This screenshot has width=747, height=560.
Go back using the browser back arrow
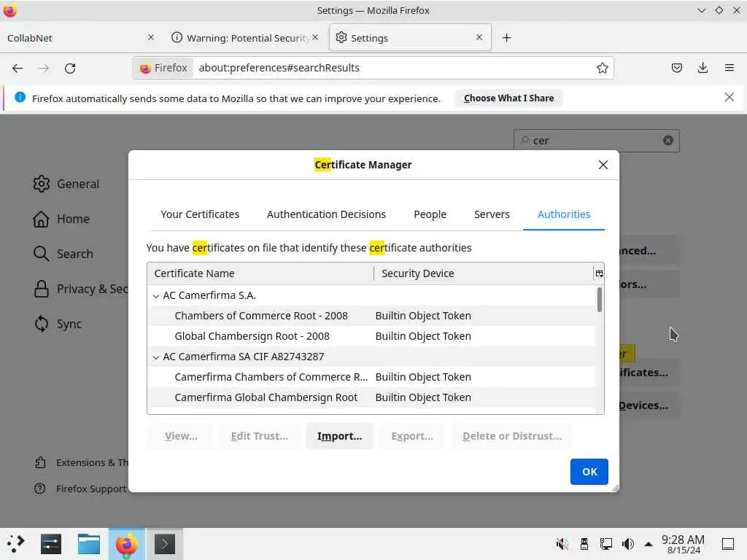18,68
